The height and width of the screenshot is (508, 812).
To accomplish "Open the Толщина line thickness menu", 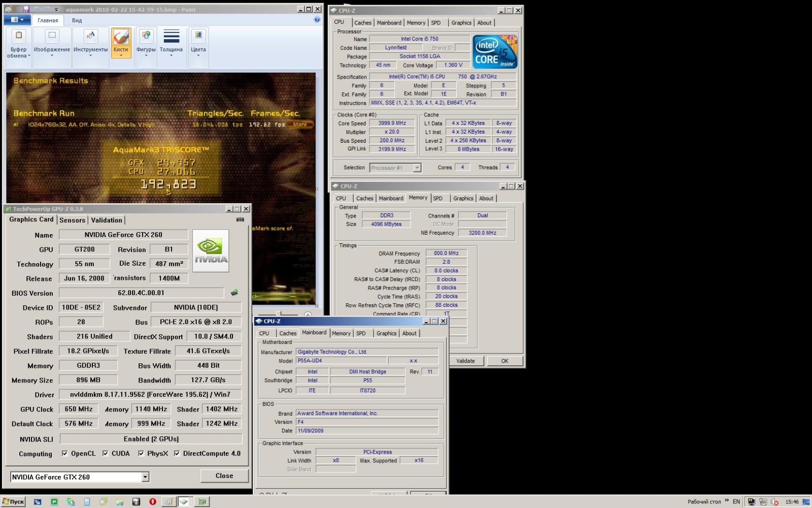I will coord(171,44).
